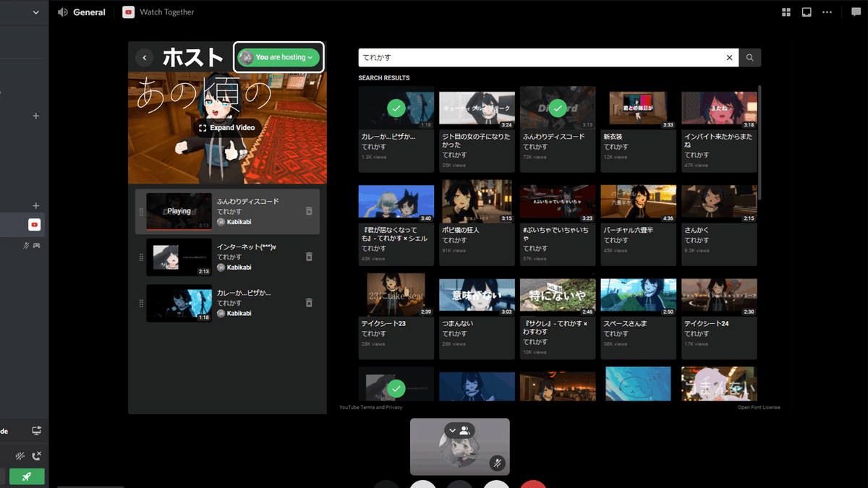Click the YouTube activity badge in sidebar
The image size is (868, 488).
(x=34, y=225)
